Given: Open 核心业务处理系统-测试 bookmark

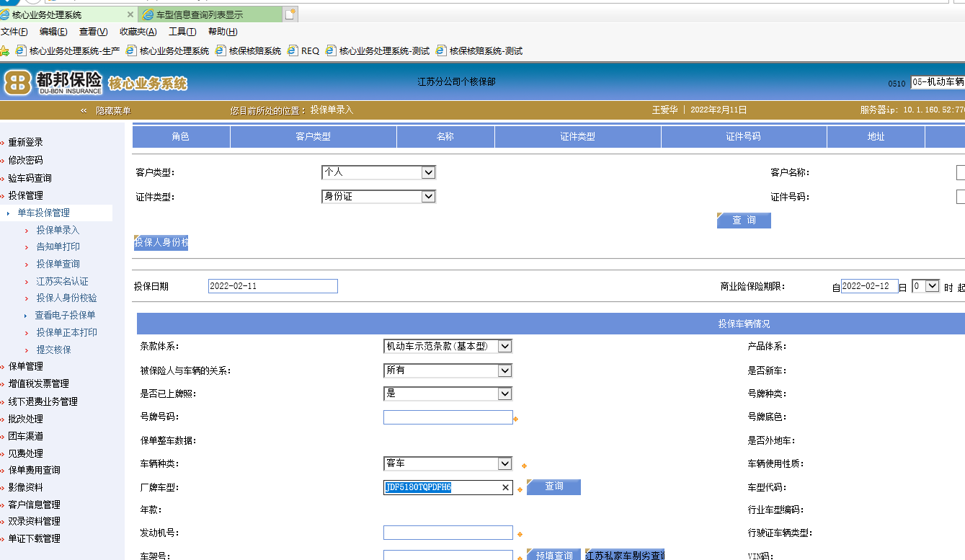Looking at the screenshot, I should (x=378, y=51).
